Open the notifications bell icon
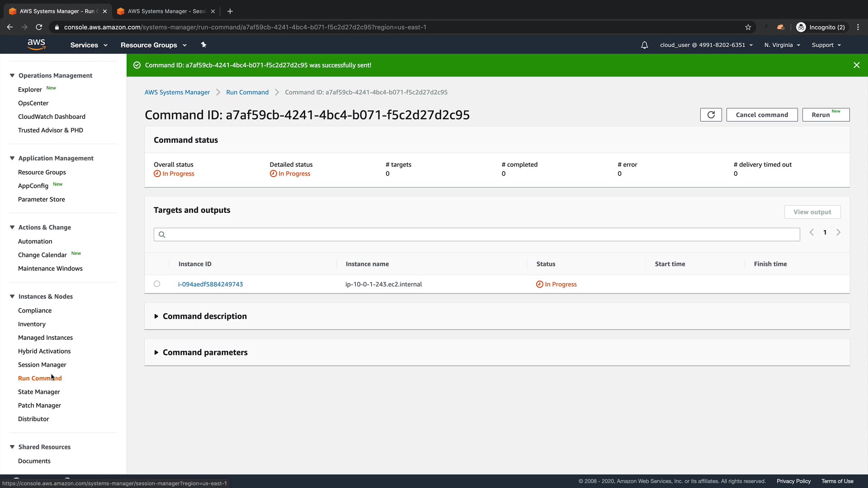Image resolution: width=868 pixels, height=488 pixels. [x=644, y=45]
